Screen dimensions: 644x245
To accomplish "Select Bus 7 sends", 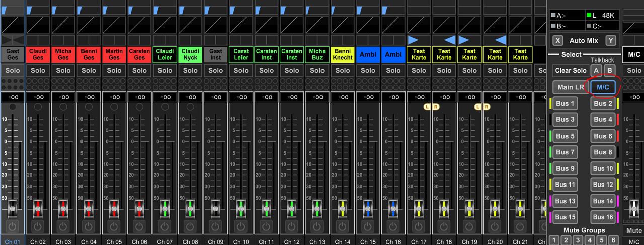I will click(x=566, y=152).
